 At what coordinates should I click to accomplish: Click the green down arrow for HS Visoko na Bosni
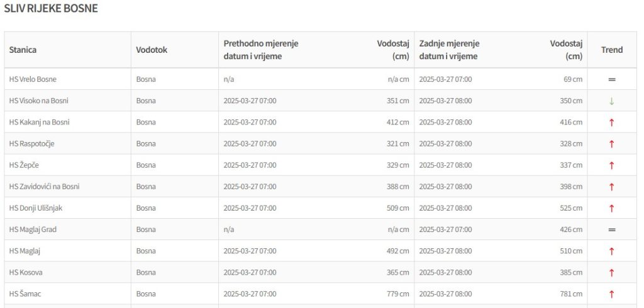[611, 101]
